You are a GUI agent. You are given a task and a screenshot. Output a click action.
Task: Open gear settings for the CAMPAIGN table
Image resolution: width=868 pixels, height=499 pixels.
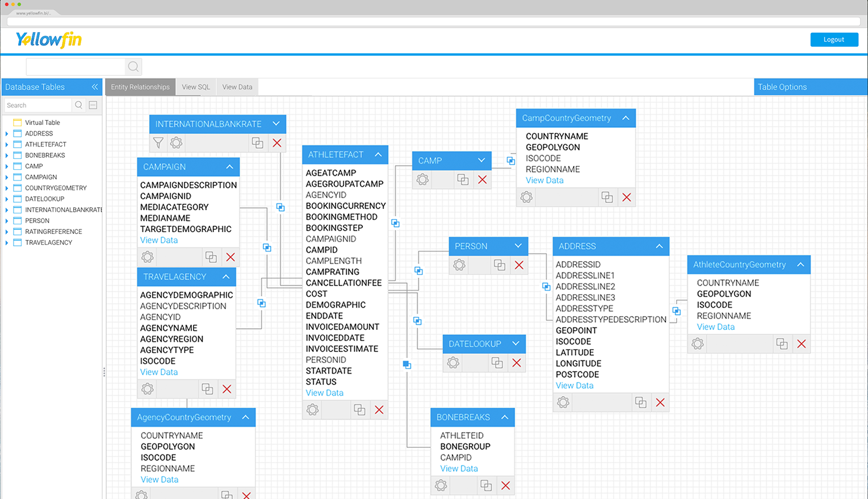pyautogui.click(x=147, y=257)
